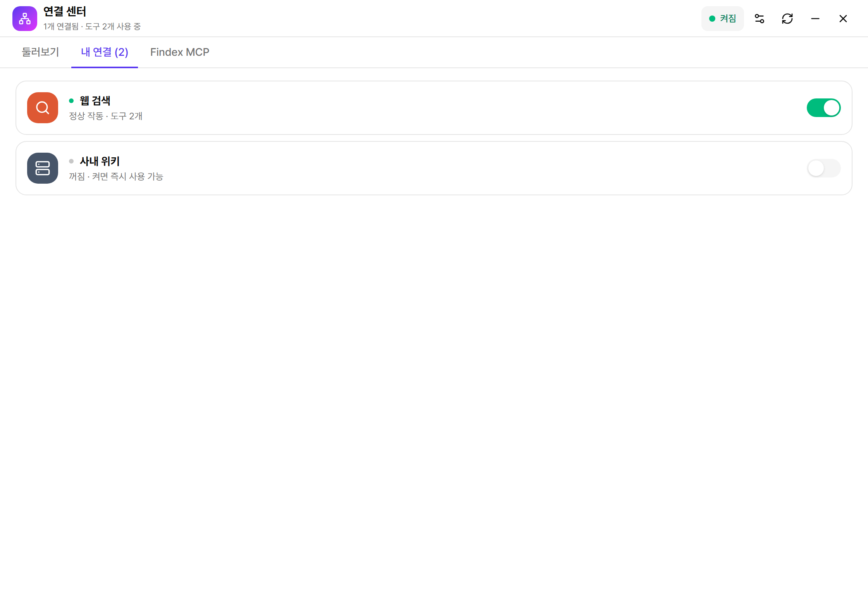
Task: Select the 내 연결 (2) tab
Action: (x=105, y=52)
